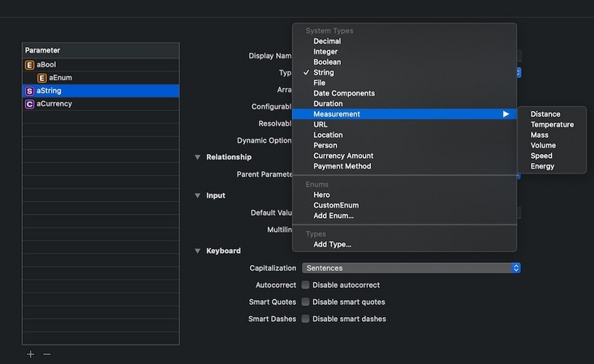Open the Capitalization Sentences dropdown

[411, 268]
